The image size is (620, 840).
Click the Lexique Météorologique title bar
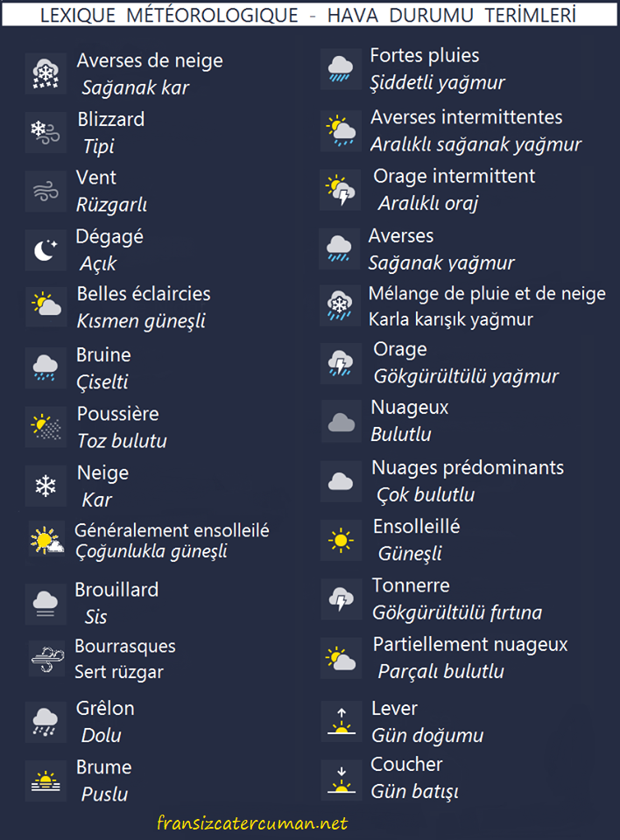point(309,15)
